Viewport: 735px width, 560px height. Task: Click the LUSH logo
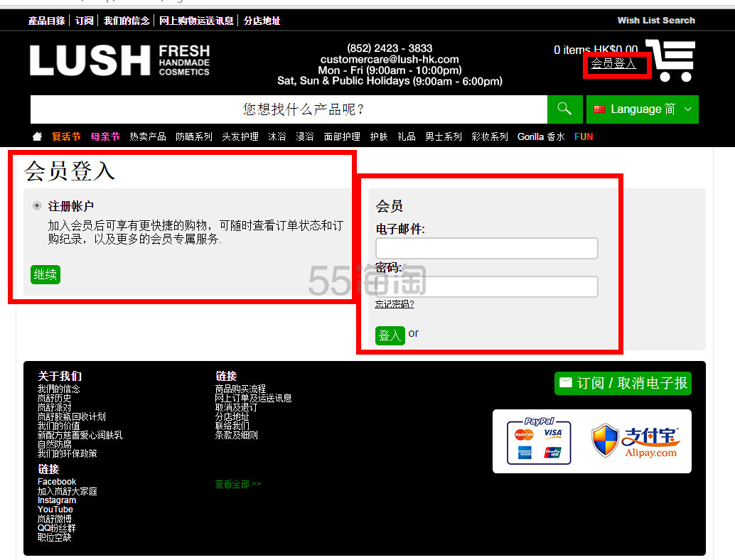point(119,60)
